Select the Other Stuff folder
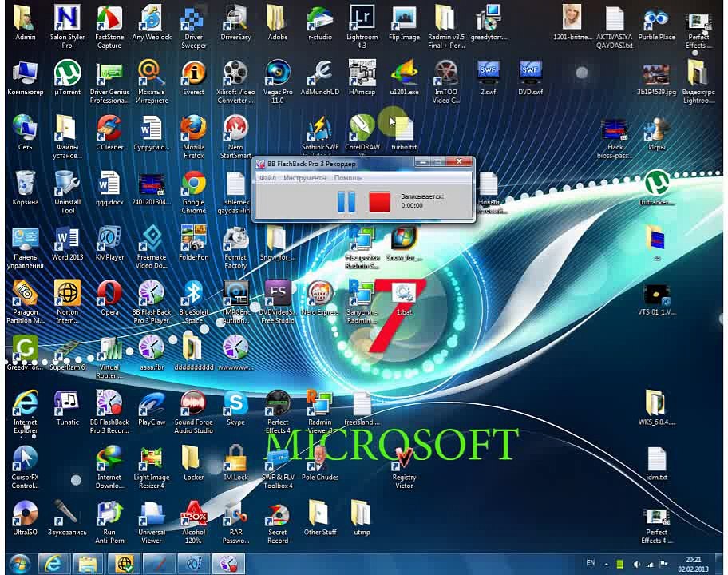This screenshot has width=728, height=575. 320,518
